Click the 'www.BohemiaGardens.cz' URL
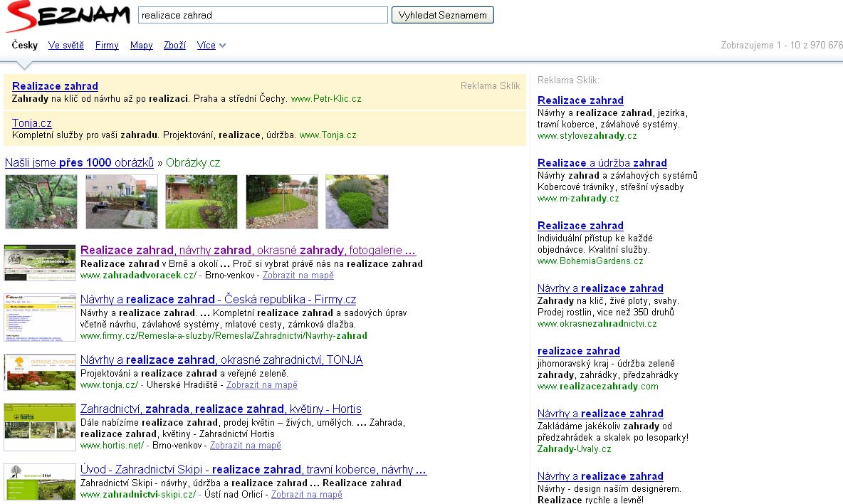Screen dimensions: 843x504 coord(590,261)
